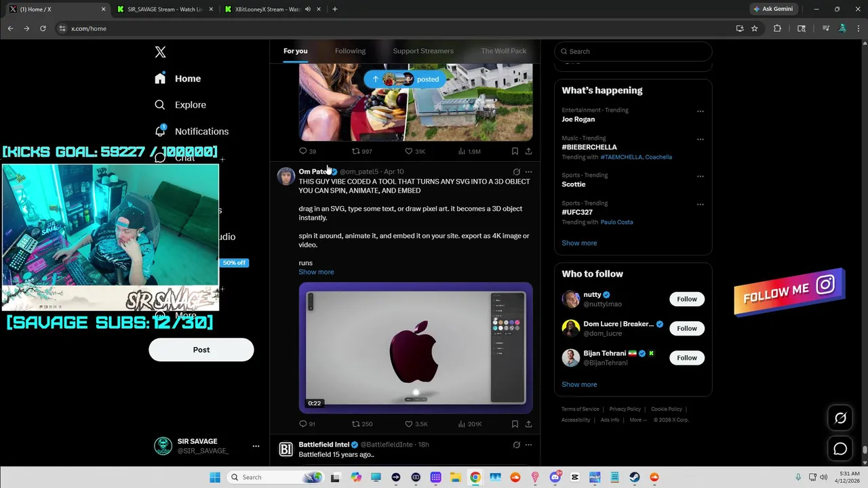Switch to SIR_SAVAGE Stream browser tab
The height and width of the screenshot is (488, 868).
point(165,9)
